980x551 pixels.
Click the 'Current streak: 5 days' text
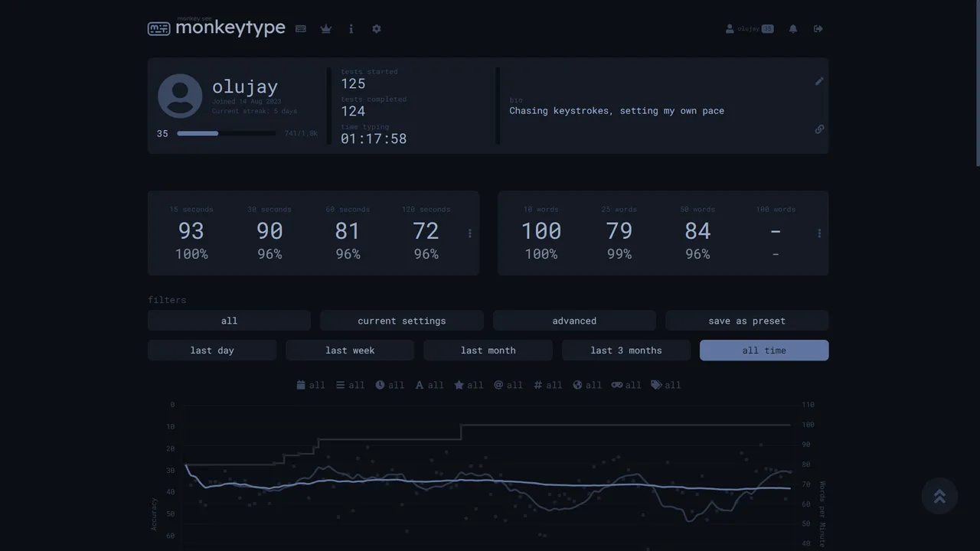(254, 112)
